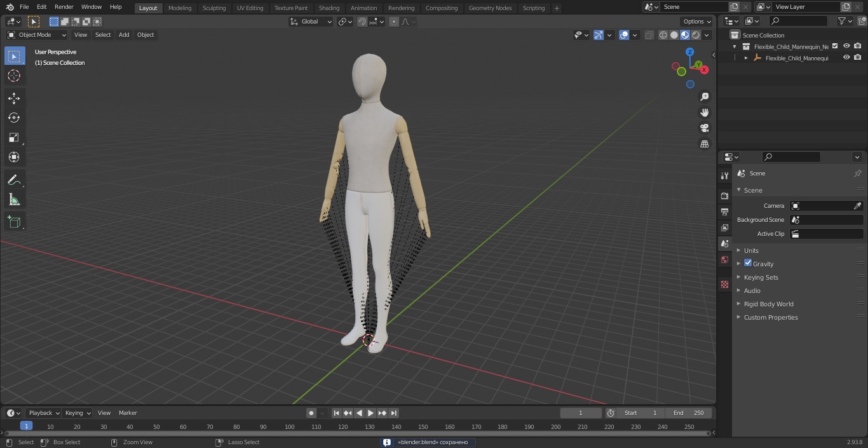868x448 pixels.
Task: Click the eyedropper next to Camera field
Action: coord(857,206)
